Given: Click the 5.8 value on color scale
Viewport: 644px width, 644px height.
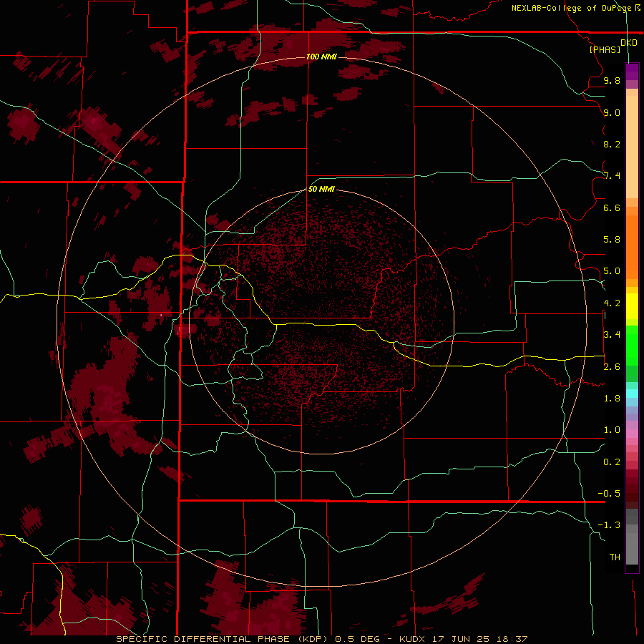Looking at the screenshot, I should tap(612, 240).
